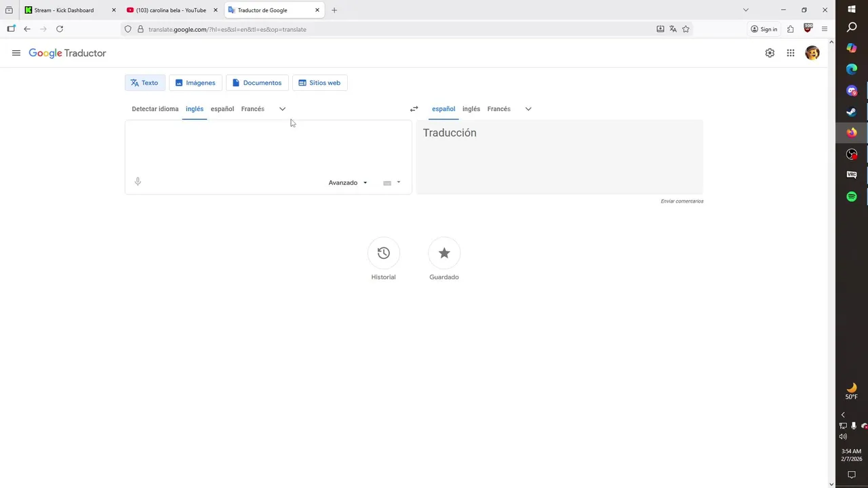Viewport: 868px width, 488px height.
Task: Open the recent tabs list view button
Action: pyautogui.click(x=9, y=10)
